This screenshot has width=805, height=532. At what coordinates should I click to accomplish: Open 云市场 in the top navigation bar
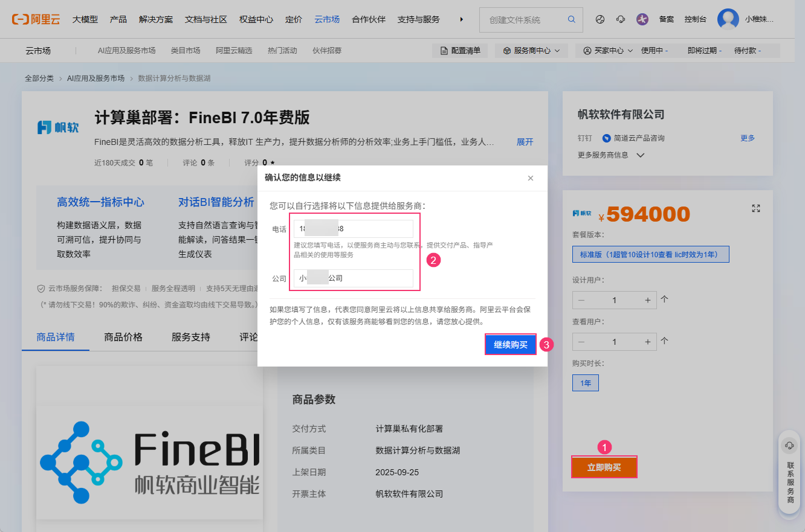327,19
